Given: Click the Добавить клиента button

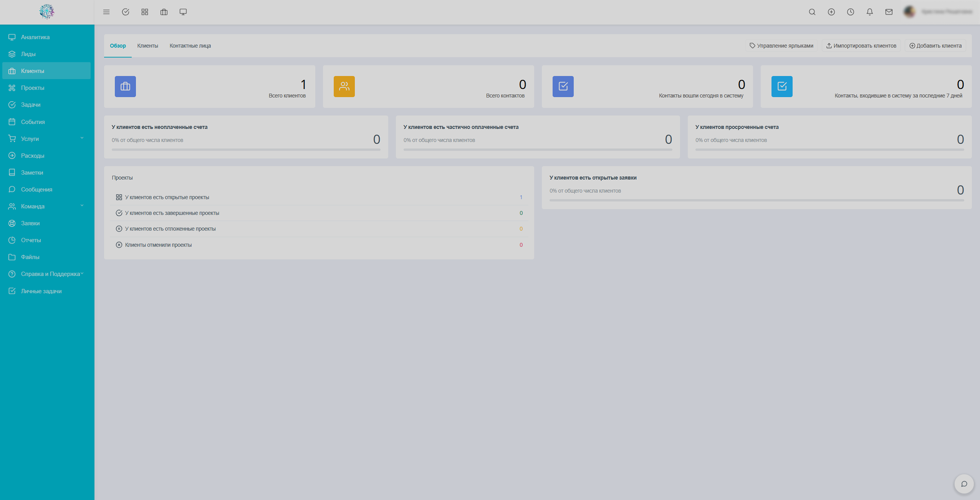Looking at the screenshot, I should point(935,46).
